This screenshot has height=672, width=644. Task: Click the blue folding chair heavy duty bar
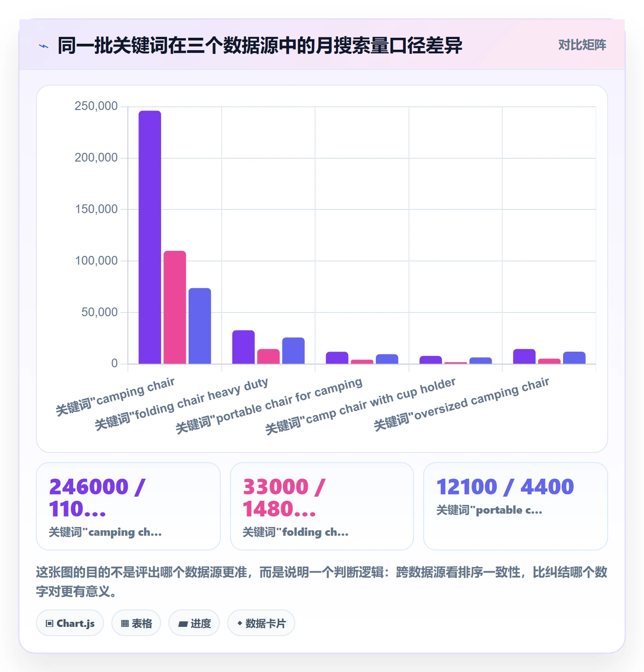click(x=293, y=351)
